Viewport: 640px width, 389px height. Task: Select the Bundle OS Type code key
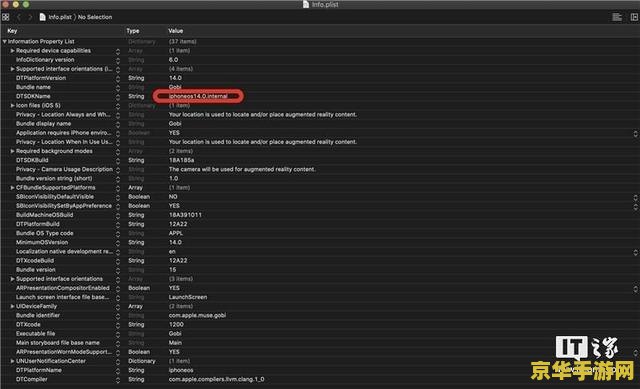(44, 233)
